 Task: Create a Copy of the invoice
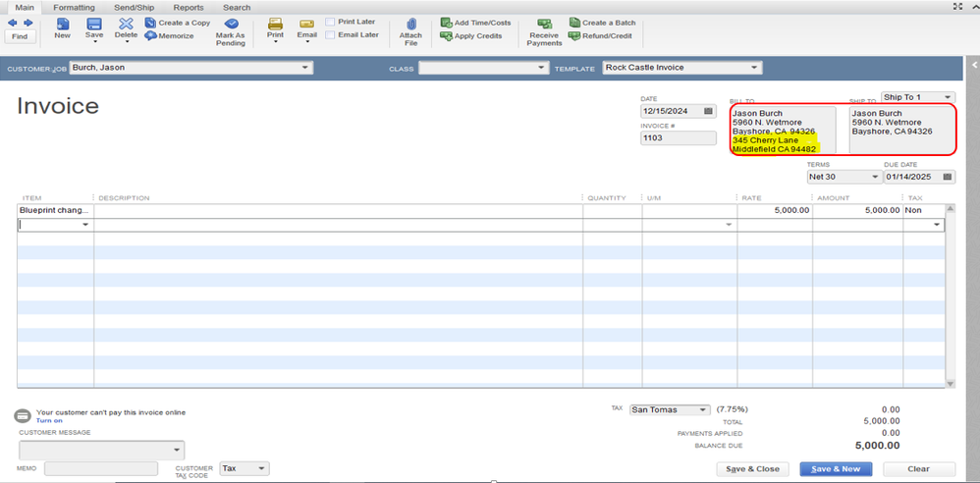(x=178, y=23)
